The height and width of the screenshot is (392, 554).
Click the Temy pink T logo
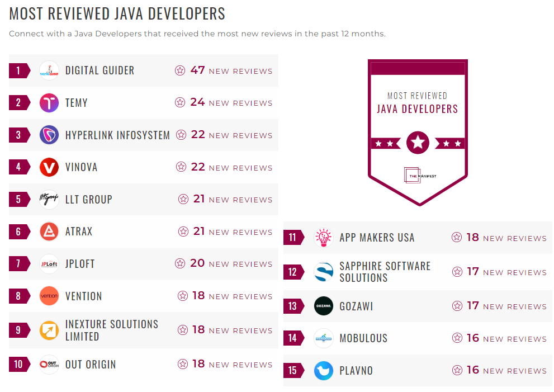[49, 103]
